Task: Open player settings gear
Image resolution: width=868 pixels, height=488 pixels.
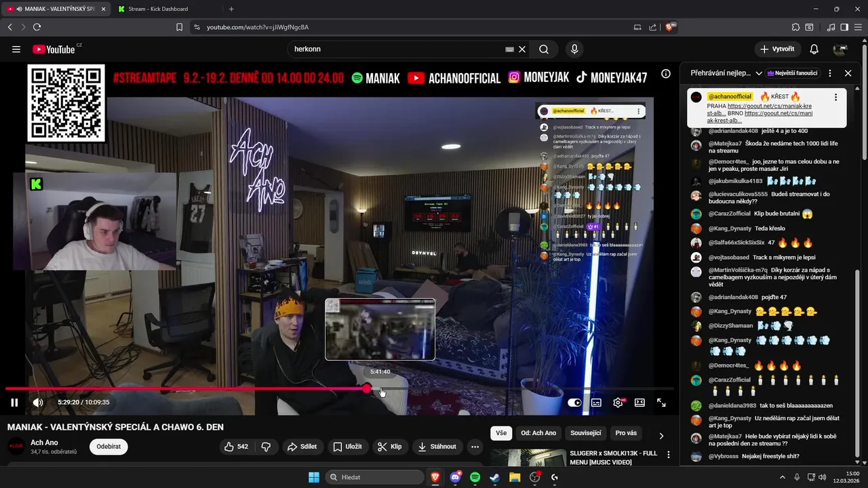Action: [618, 403]
